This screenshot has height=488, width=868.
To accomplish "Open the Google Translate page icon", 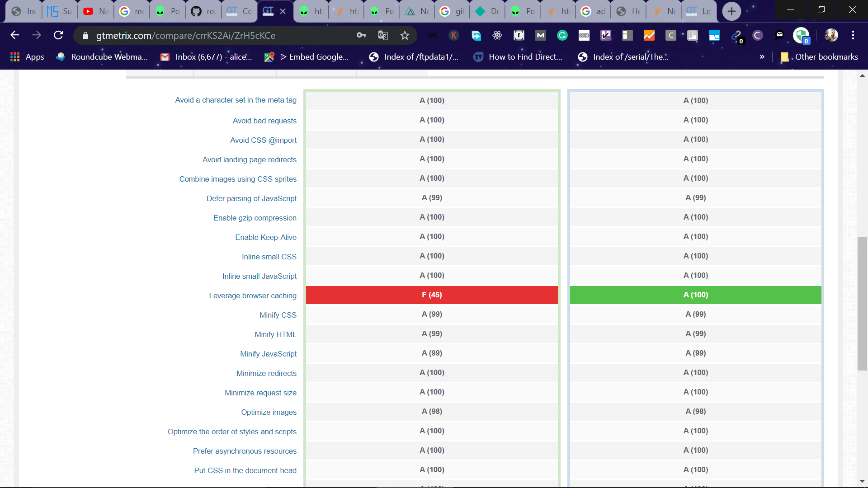I will (383, 35).
